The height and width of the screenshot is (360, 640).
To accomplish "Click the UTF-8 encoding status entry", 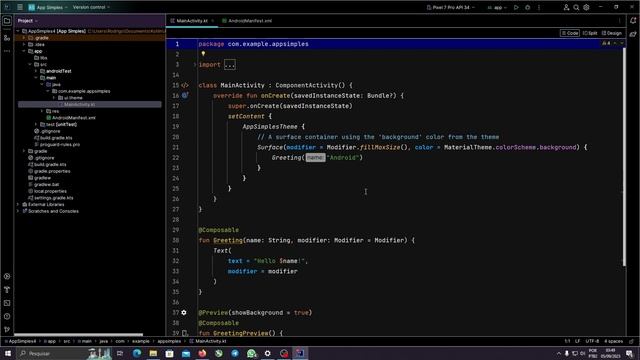I will coord(592,341).
